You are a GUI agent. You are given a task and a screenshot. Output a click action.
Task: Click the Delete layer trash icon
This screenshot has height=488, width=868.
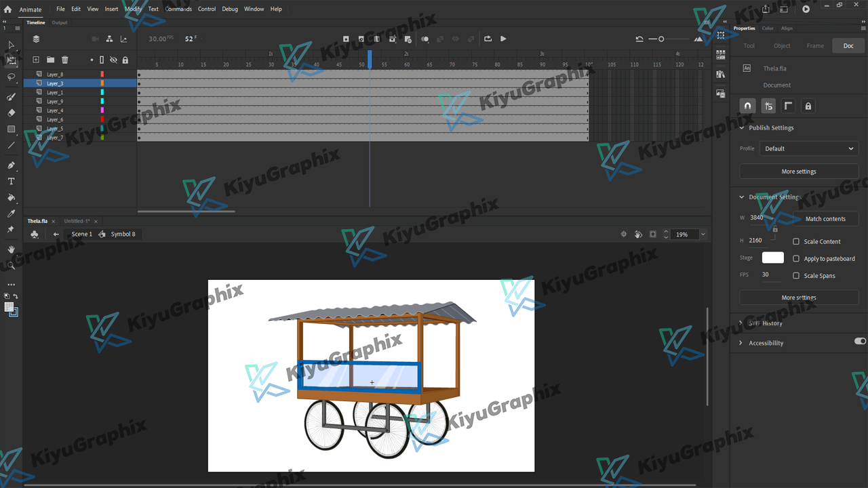click(x=65, y=60)
